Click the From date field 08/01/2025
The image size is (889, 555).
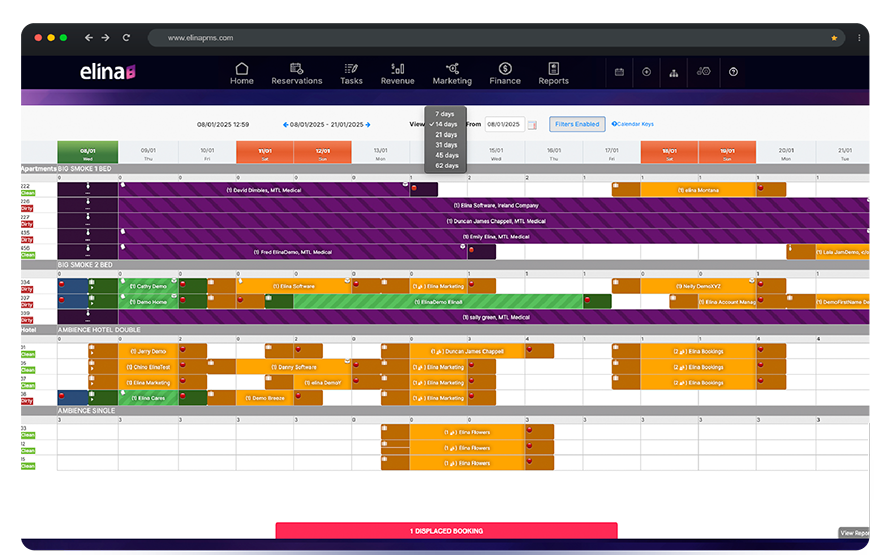click(x=504, y=124)
